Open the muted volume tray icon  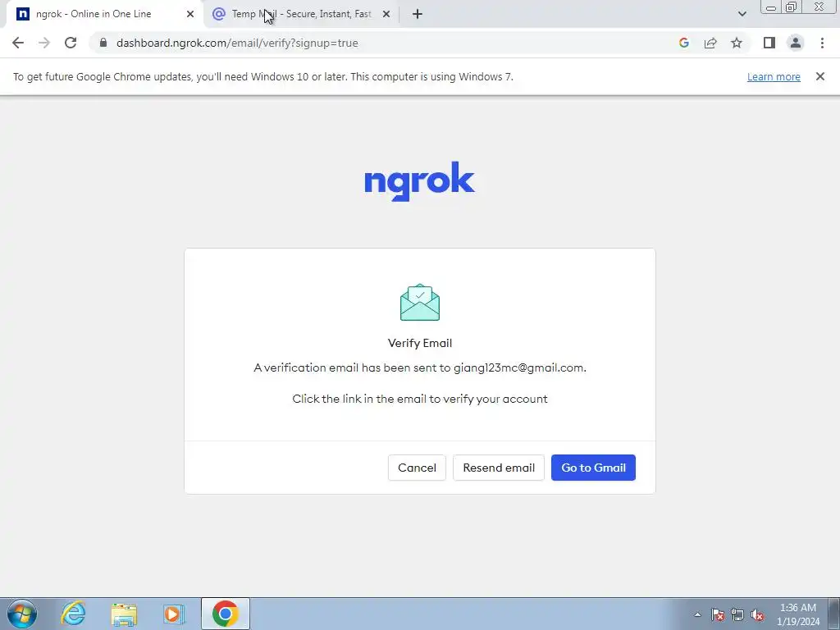click(x=757, y=614)
